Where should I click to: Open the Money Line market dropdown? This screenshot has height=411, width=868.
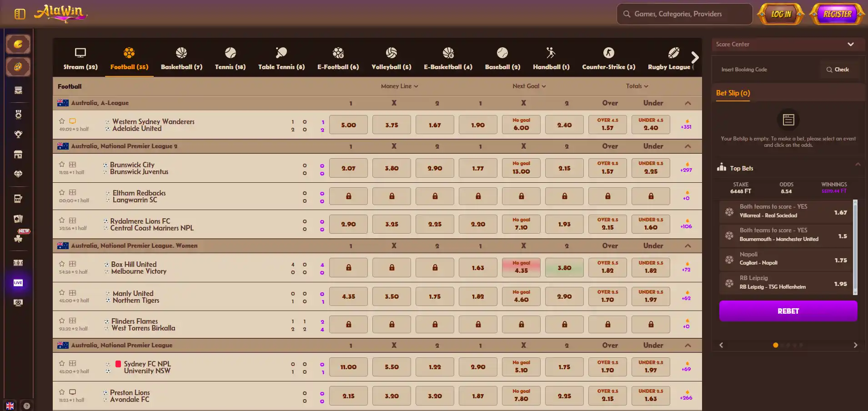399,86
